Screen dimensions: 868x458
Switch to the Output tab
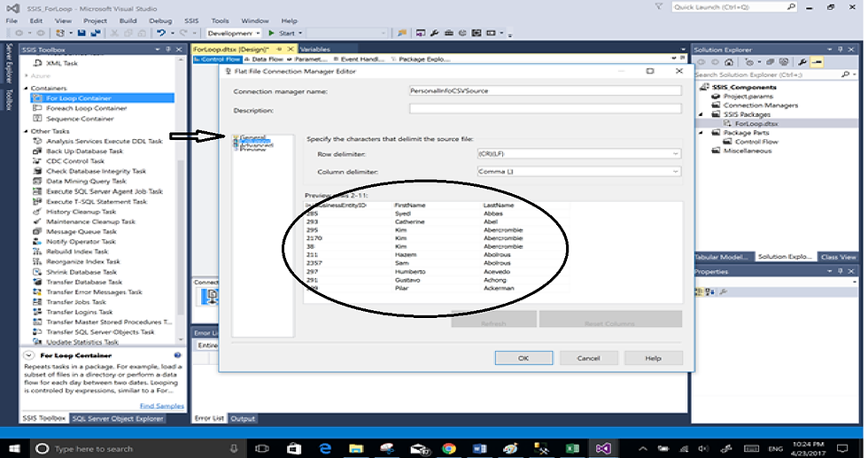pos(243,419)
